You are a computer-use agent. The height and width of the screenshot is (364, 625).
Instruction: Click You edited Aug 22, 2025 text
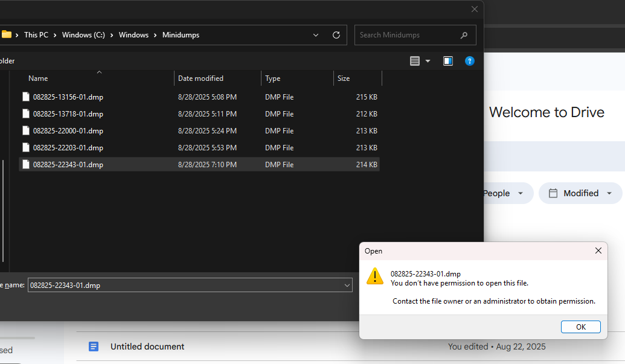[x=496, y=346]
